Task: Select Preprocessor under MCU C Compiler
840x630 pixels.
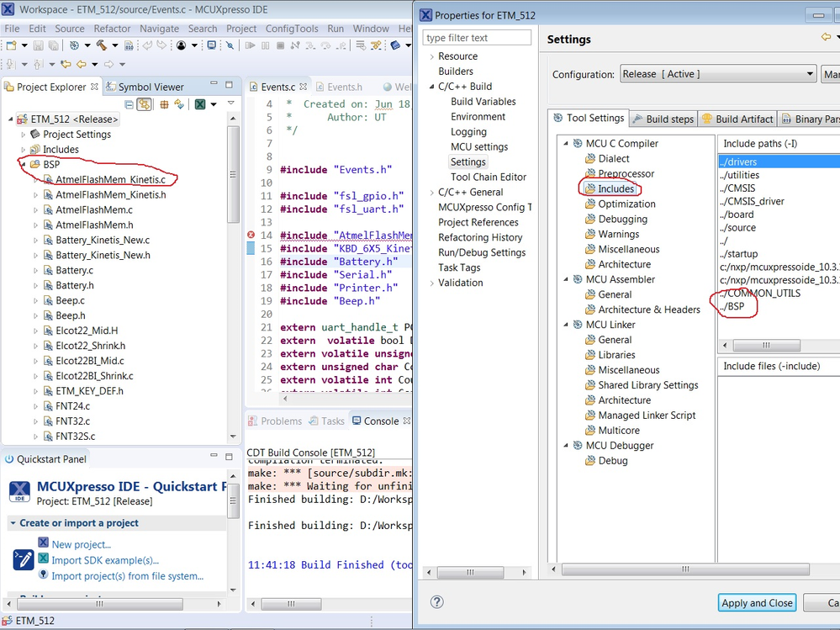Action: click(x=626, y=173)
